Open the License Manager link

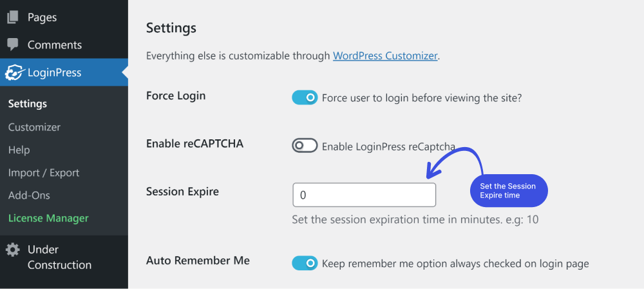[48, 218]
